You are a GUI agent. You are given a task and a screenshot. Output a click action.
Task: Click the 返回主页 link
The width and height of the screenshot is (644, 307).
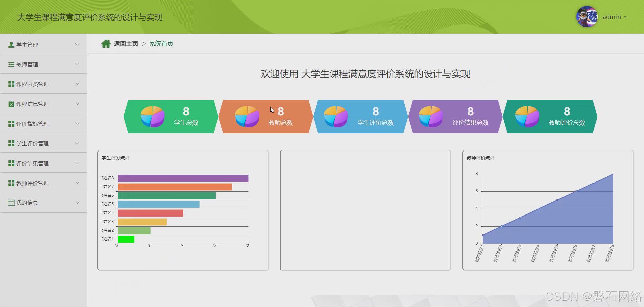125,43
